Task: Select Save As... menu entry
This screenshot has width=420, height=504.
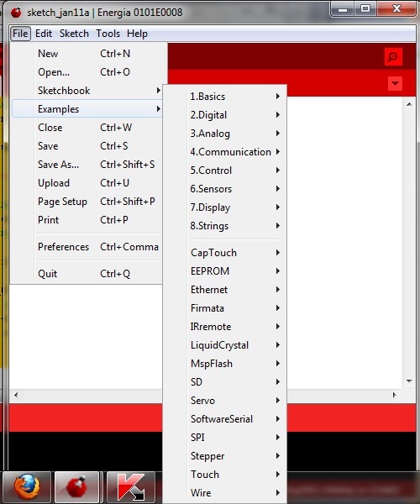Action: (x=87, y=165)
